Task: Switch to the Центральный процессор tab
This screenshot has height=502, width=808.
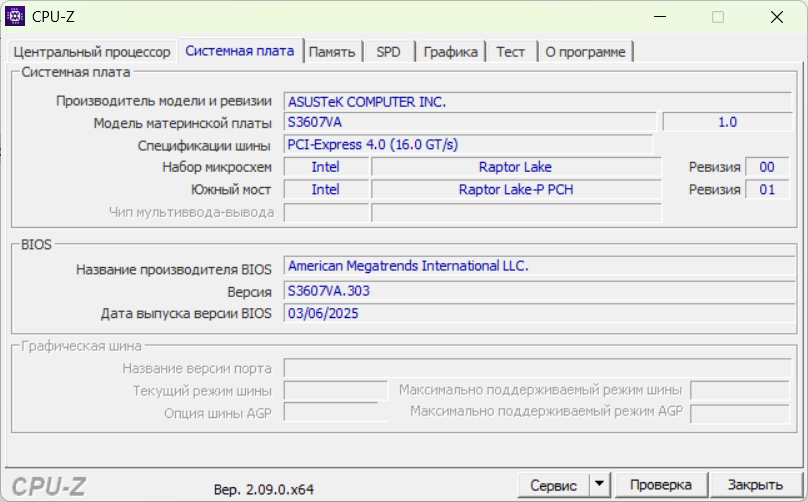Action: pos(92,52)
